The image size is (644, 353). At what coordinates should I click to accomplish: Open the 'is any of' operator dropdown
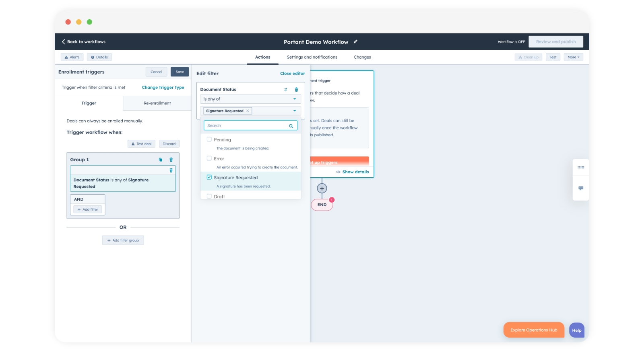250,99
